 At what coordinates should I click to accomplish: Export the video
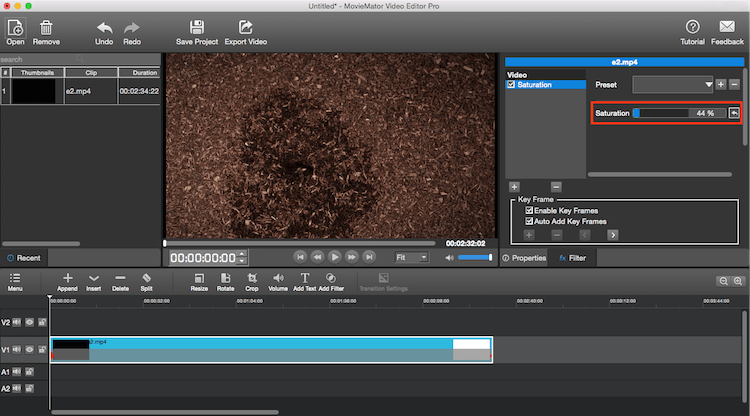245,33
